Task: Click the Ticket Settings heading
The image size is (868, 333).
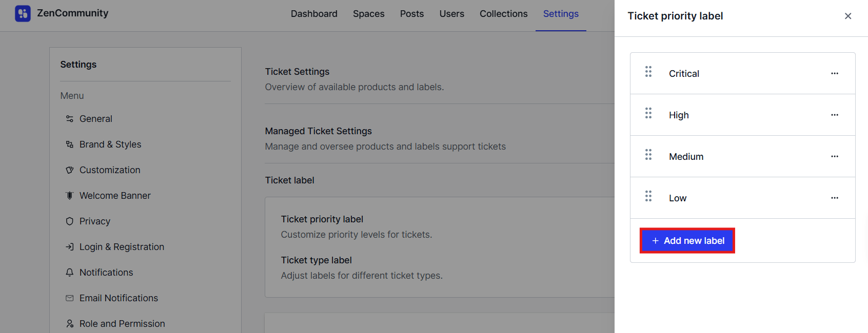Action: coord(297,72)
